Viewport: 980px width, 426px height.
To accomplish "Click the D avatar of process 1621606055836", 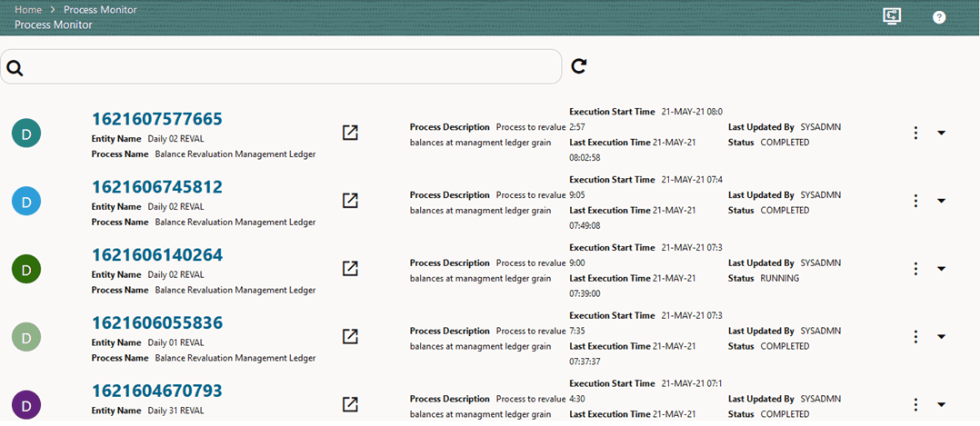I will click(x=26, y=337).
